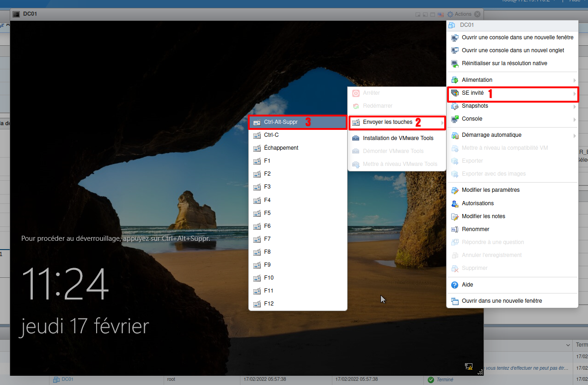Choose Échappement in the send-keys list
The height and width of the screenshot is (385, 588).
point(281,148)
